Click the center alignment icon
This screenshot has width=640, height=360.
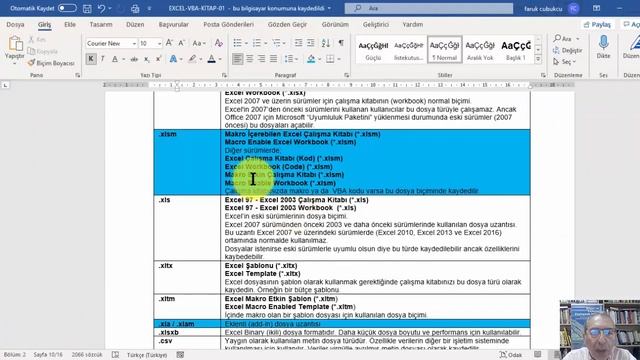coord(249,59)
